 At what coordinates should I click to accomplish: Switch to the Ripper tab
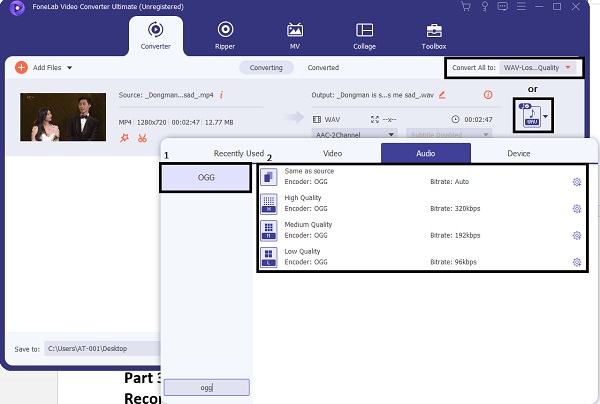(x=225, y=36)
